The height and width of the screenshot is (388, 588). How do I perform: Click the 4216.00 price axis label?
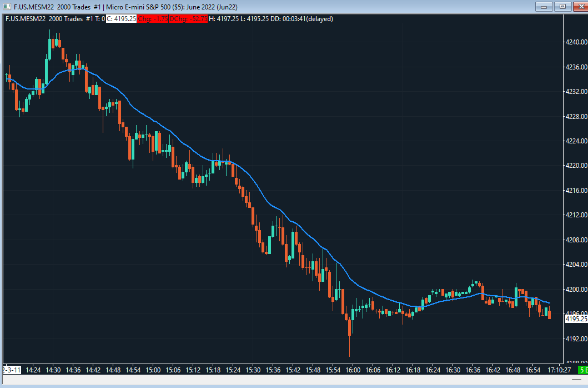click(x=576, y=191)
